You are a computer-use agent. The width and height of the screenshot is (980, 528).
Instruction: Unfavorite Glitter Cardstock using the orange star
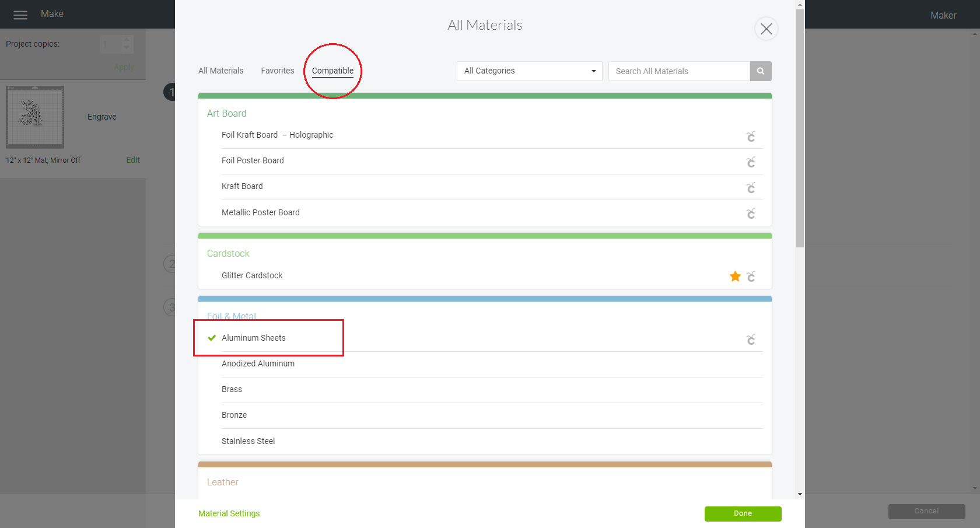point(735,276)
